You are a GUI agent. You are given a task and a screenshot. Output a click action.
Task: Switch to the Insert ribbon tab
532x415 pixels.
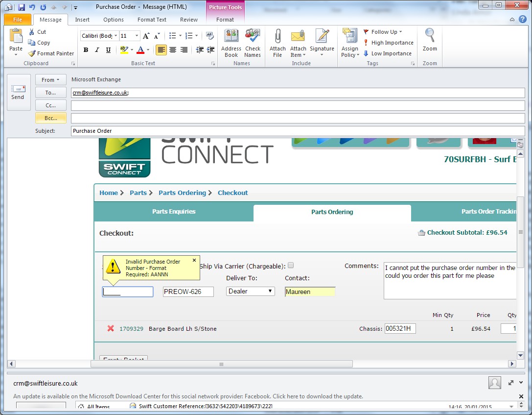pyautogui.click(x=82, y=20)
